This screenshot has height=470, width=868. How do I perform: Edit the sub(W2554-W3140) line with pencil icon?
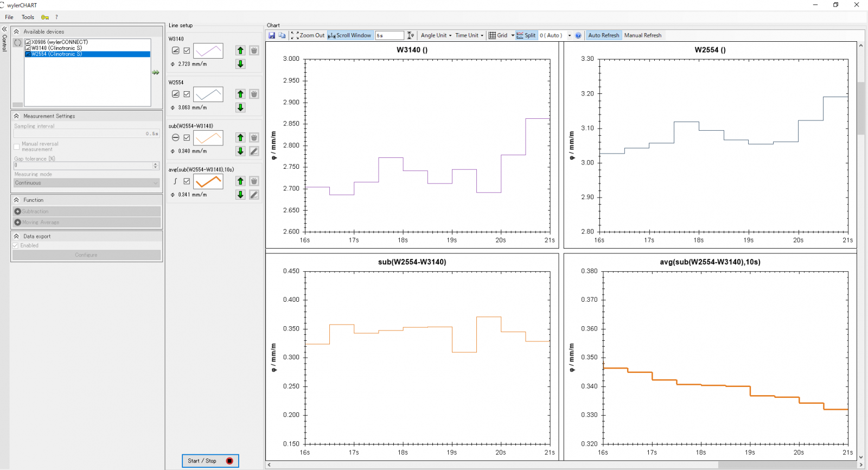click(254, 151)
